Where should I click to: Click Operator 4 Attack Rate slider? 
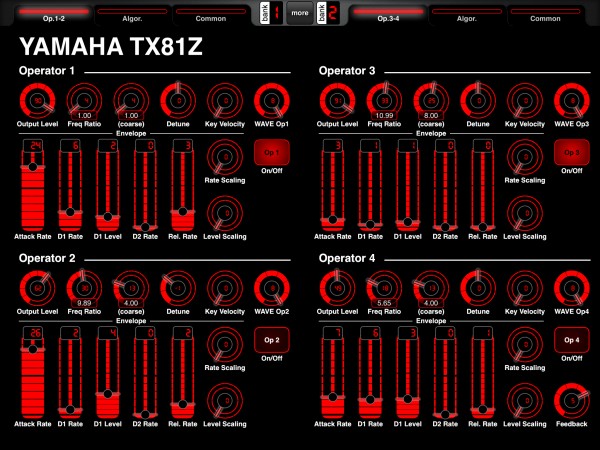333,373
